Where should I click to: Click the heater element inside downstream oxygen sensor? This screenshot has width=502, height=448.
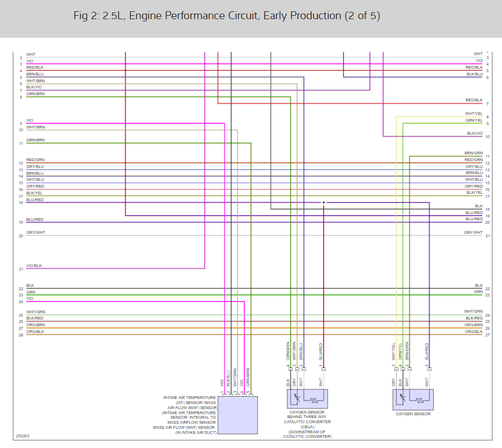[314, 400]
